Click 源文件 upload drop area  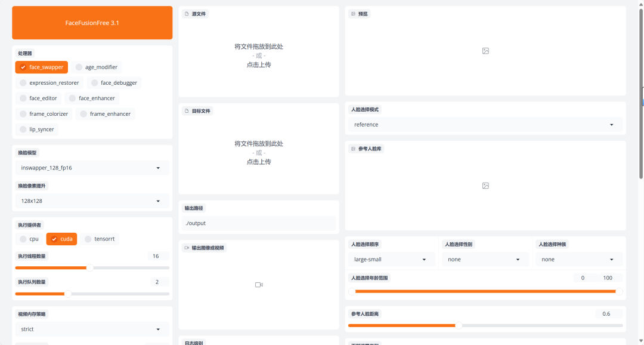click(x=259, y=56)
